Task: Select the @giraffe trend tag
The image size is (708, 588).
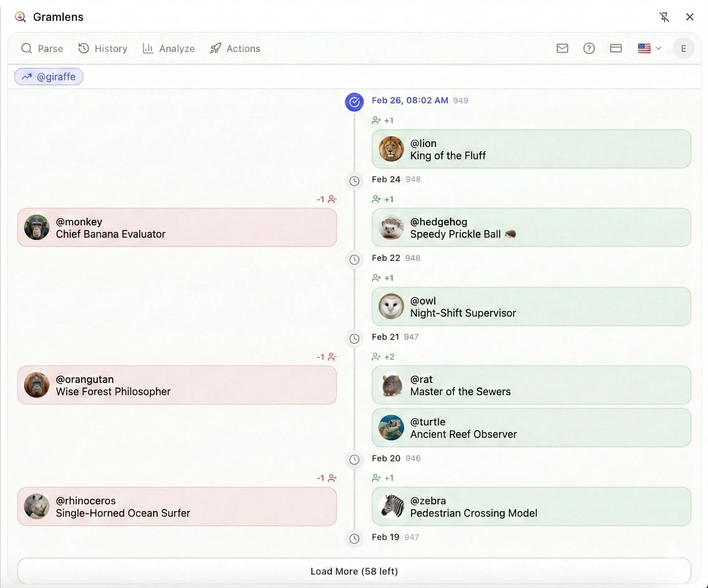Action: 49,77
